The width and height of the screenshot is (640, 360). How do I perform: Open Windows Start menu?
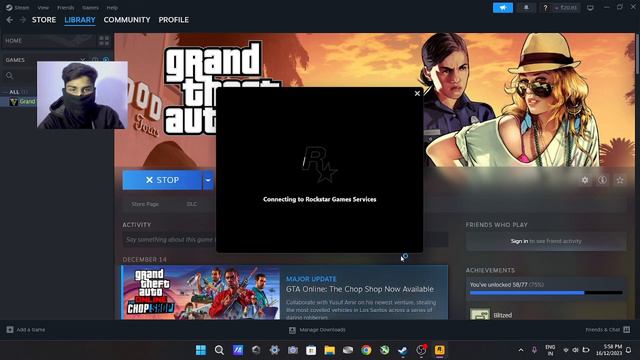pos(201,350)
